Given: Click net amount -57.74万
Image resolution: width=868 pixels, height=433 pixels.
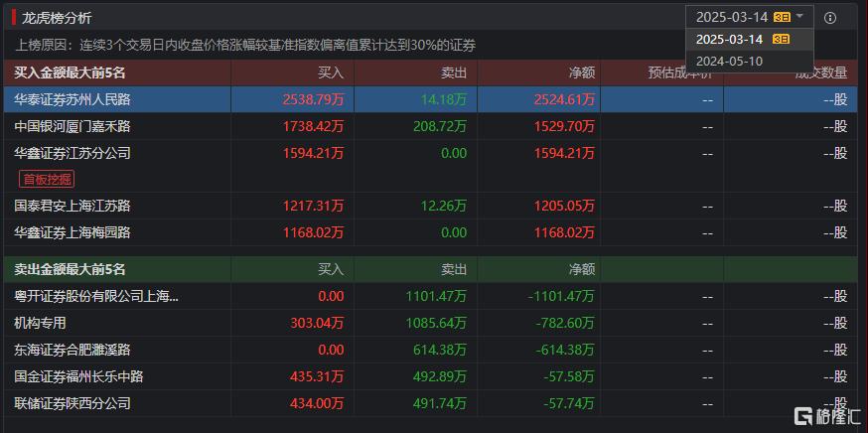Looking at the screenshot, I should point(567,403).
